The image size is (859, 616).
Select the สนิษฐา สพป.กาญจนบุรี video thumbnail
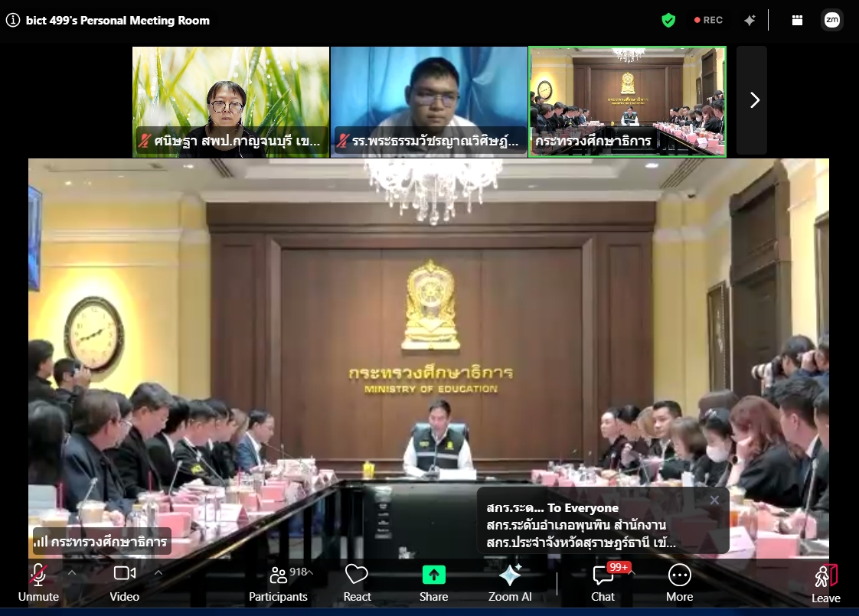(230, 102)
